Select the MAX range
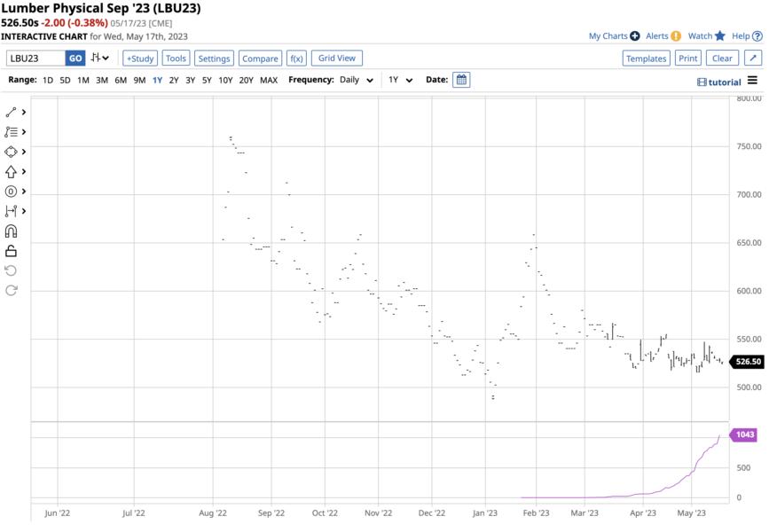 pos(269,80)
